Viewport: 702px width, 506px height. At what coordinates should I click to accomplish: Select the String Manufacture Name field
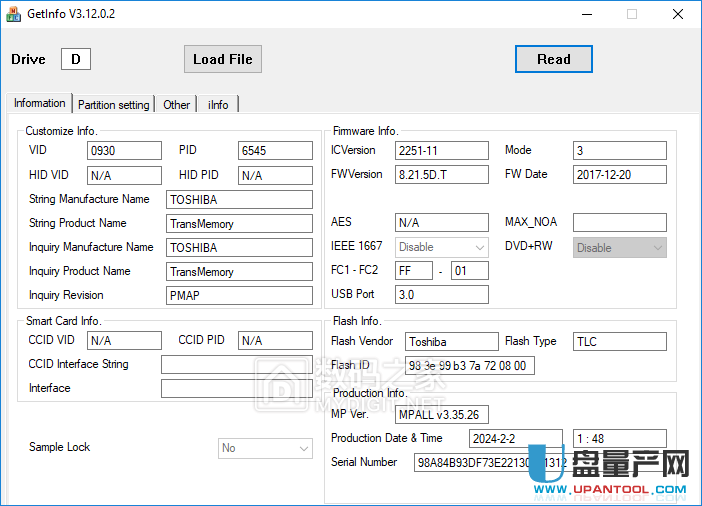239,200
